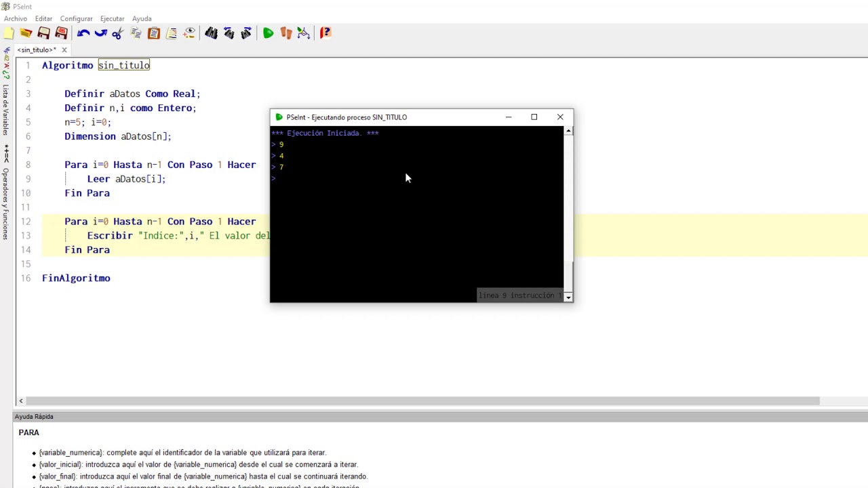Click 'Fin Para' on line 14
The height and width of the screenshot is (488, 868).
point(87,250)
